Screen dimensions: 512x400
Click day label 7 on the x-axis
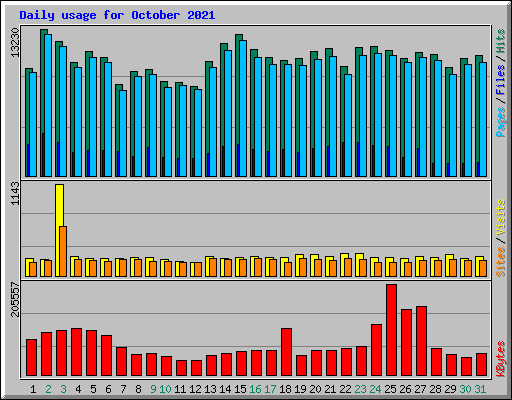click(123, 389)
